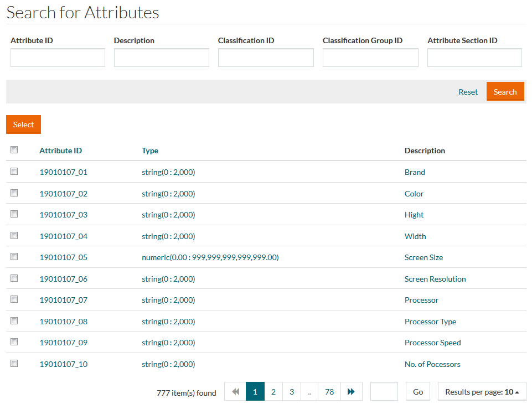Open the Results per page dropdown
Viewport: 532px width, 404px height.
pos(482,392)
